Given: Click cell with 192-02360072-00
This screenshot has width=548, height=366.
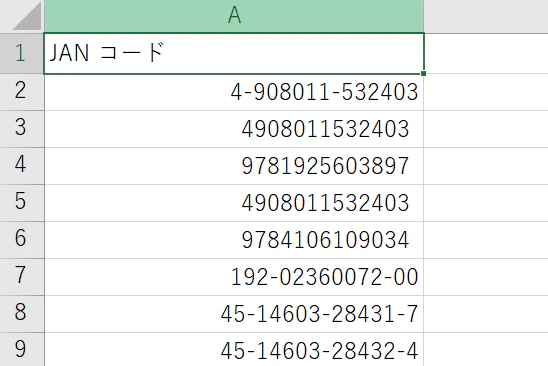Looking at the screenshot, I should [234, 277].
